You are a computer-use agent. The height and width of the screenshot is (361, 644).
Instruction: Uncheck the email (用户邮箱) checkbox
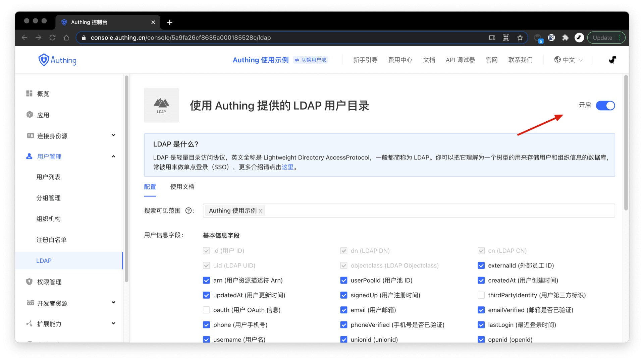click(x=343, y=310)
